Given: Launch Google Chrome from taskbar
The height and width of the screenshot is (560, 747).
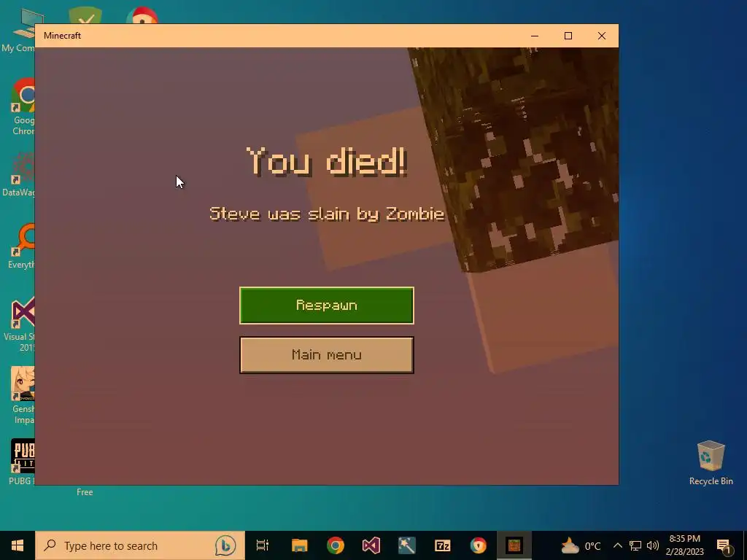Looking at the screenshot, I should [x=336, y=545].
